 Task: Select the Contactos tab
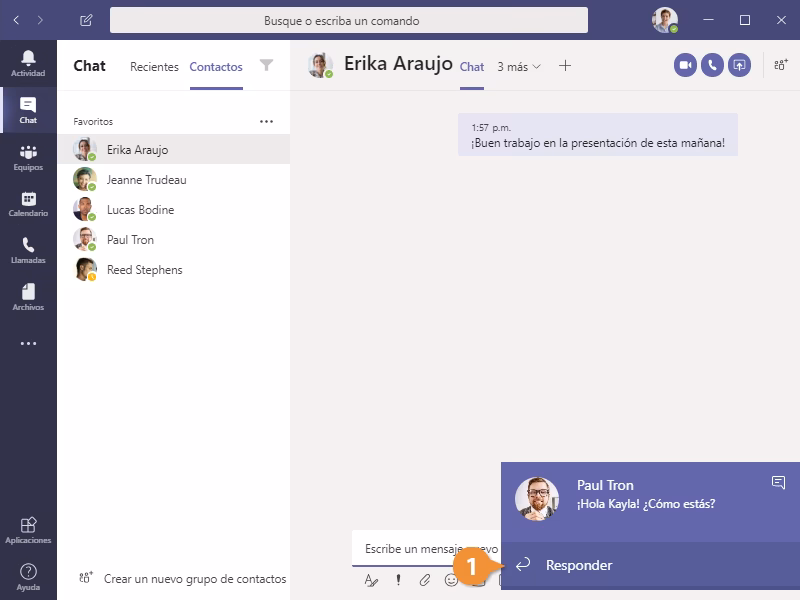click(216, 67)
